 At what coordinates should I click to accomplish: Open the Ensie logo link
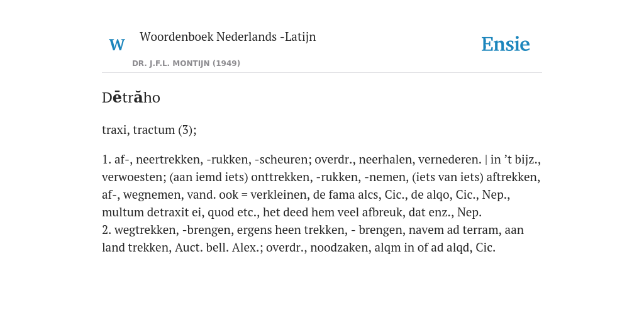coord(506,44)
